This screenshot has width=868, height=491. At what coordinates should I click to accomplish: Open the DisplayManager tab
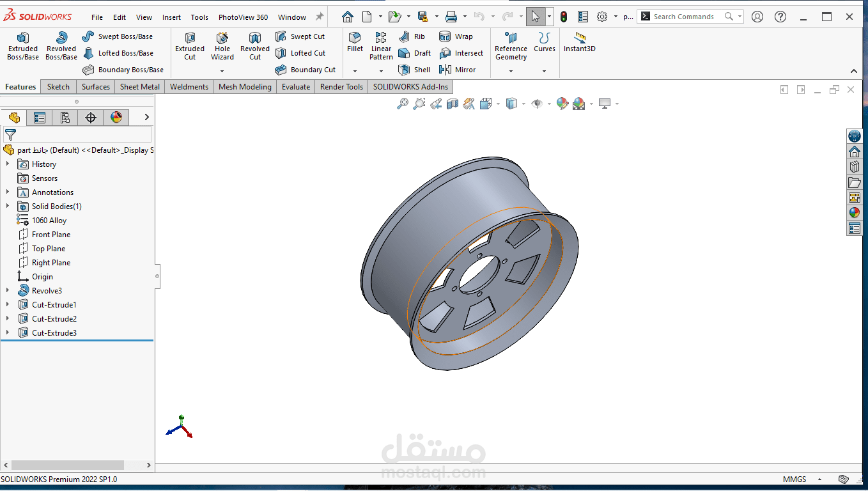point(116,117)
